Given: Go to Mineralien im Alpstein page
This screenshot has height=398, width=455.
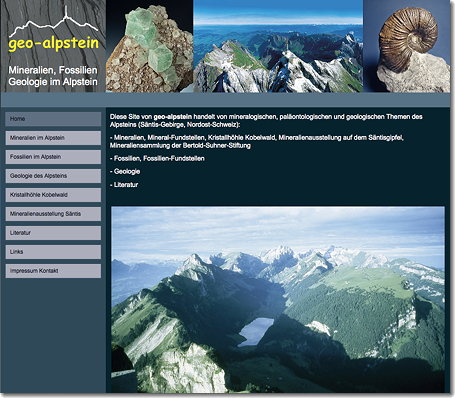Looking at the screenshot, I should coord(53,138).
